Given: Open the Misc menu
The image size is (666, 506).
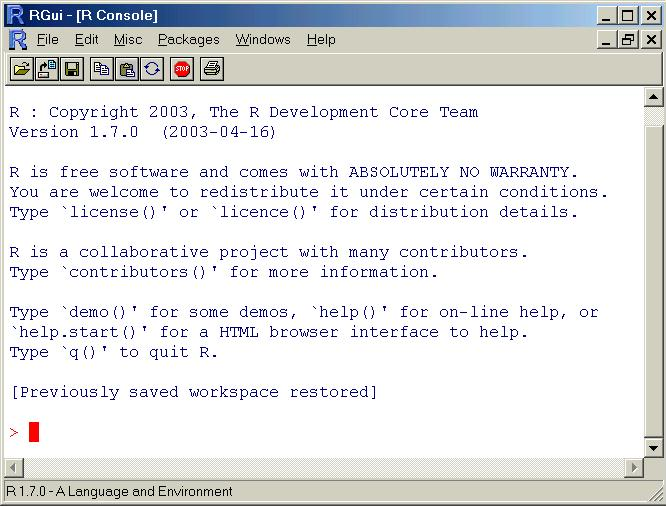Looking at the screenshot, I should click(128, 40).
